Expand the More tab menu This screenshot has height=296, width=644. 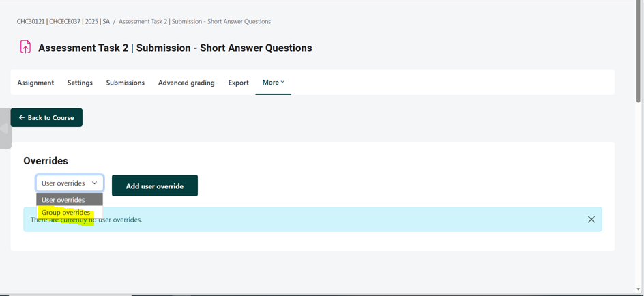(x=273, y=83)
